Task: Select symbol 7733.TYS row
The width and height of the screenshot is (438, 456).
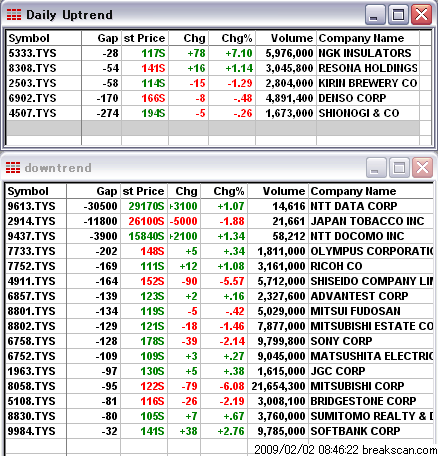Action: pos(32,251)
